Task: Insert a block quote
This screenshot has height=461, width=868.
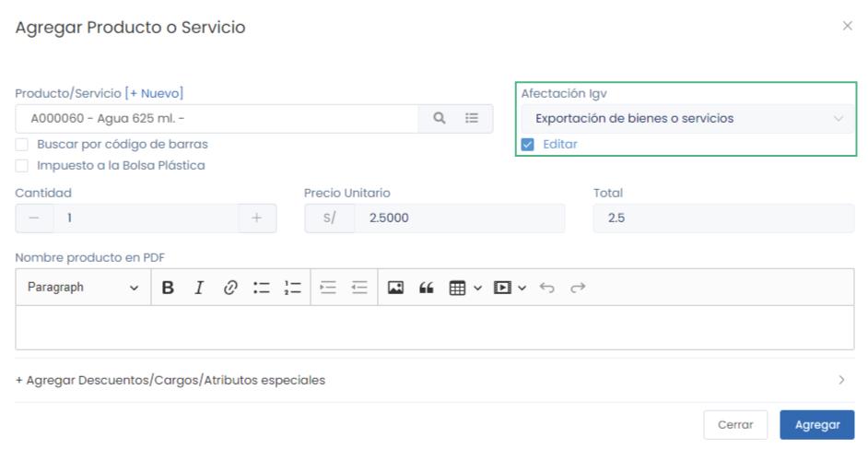Action: pos(426,288)
